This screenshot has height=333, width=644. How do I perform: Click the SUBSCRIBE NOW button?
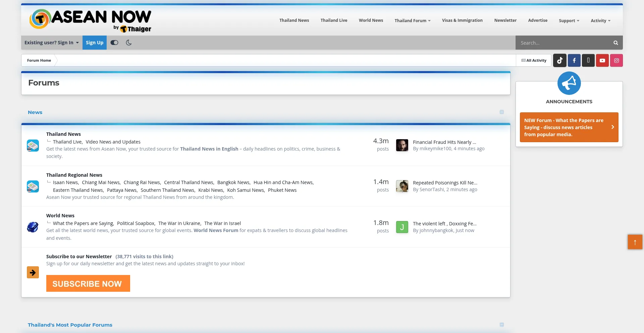[88, 283]
